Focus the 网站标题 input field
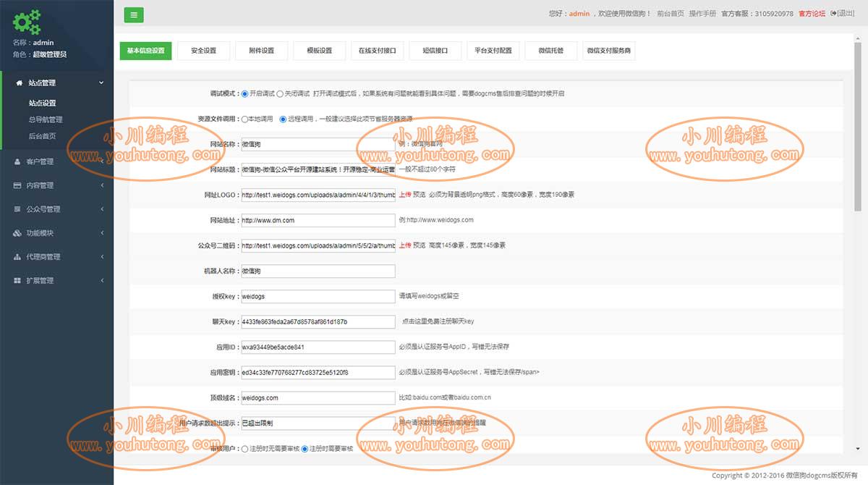 (x=318, y=169)
